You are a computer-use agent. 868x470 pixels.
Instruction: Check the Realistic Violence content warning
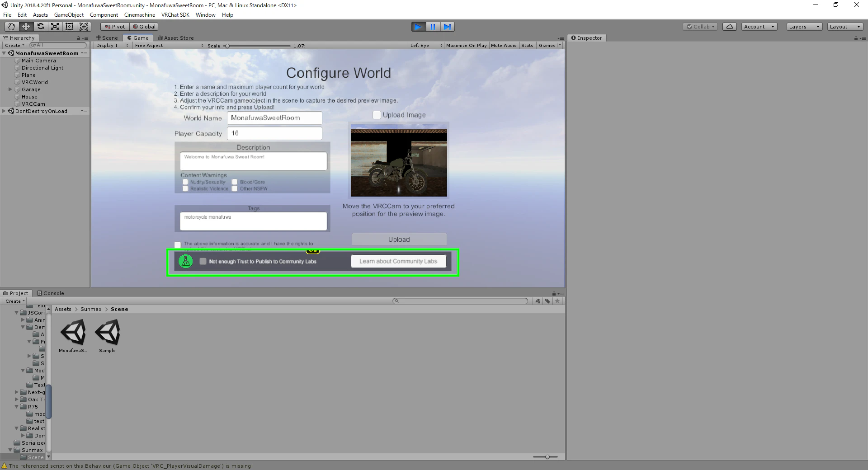pyautogui.click(x=185, y=189)
